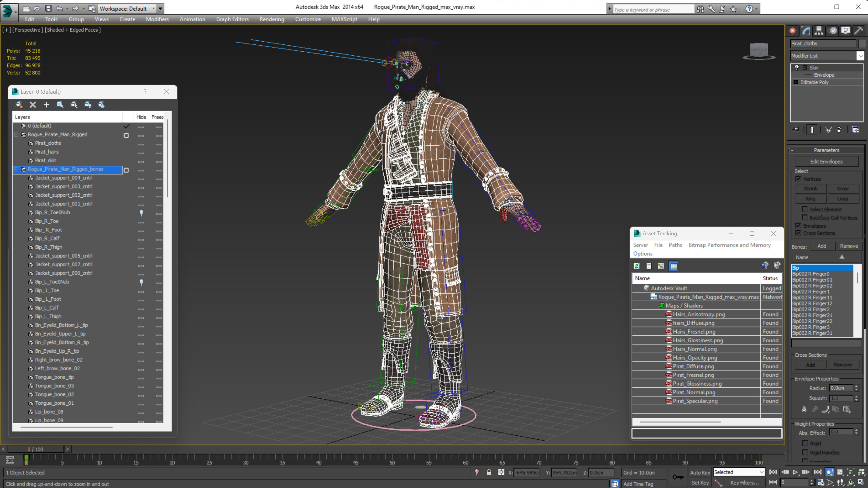Collapse Rogue_Pirate_Man_Rigged layer tree
This screenshot has height=488, width=868.
point(16,134)
